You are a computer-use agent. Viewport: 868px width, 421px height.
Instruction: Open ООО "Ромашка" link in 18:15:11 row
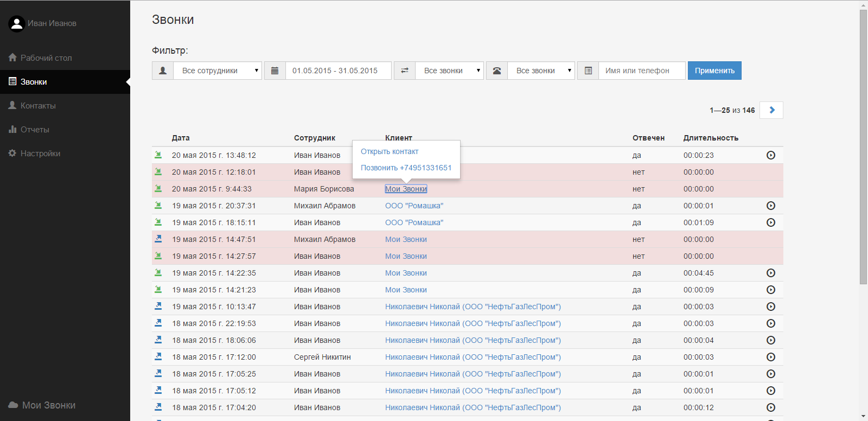[x=414, y=222]
